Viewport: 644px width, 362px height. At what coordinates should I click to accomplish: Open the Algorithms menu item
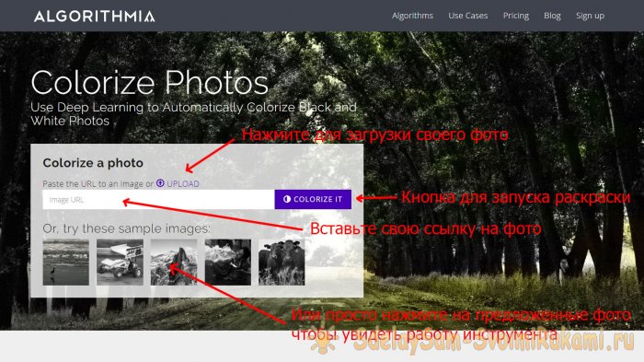[x=412, y=16]
